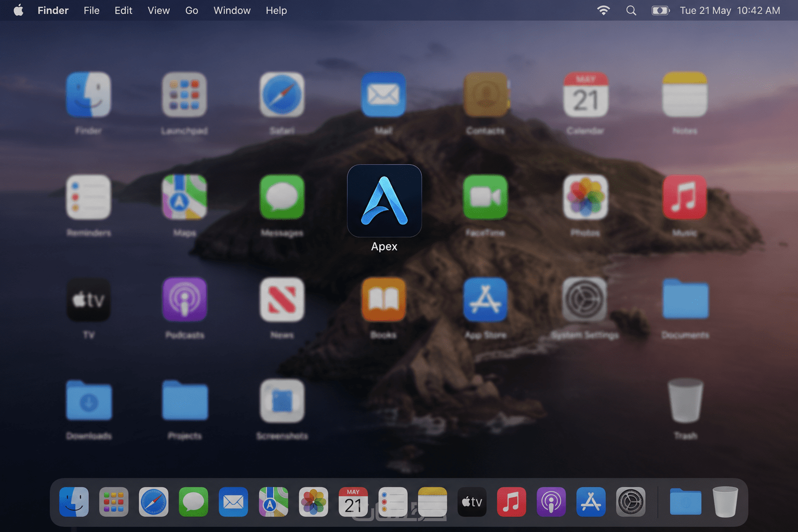Open the Mail icon on the desktop grid

click(383, 95)
